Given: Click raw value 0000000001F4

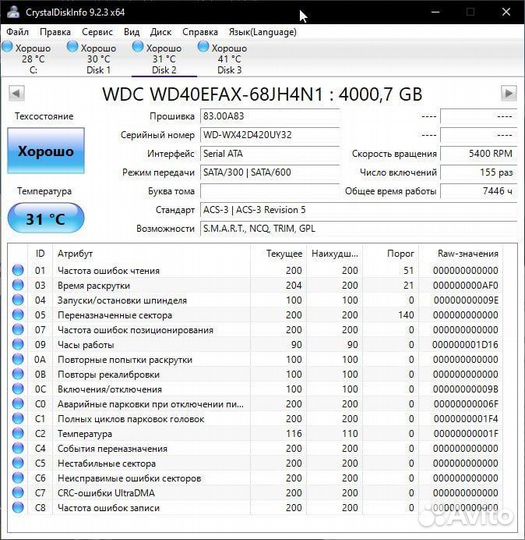Looking at the screenshot, I should pos(466,419).
